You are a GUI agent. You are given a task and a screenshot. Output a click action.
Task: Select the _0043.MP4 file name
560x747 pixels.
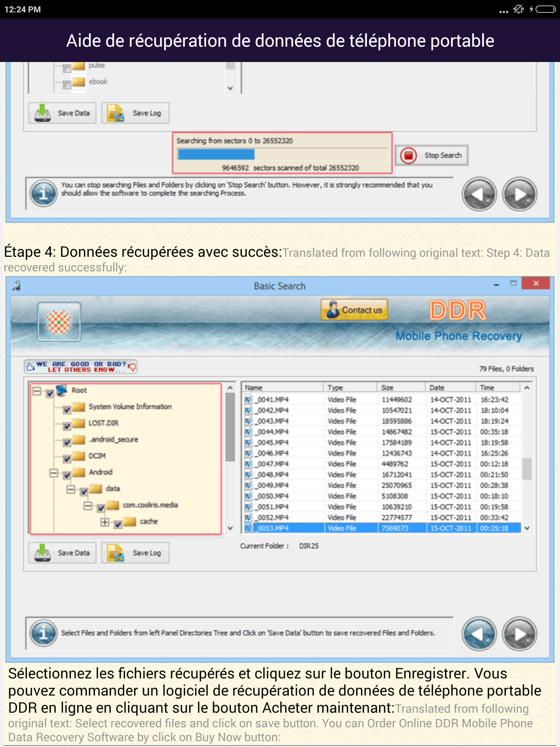272,421
